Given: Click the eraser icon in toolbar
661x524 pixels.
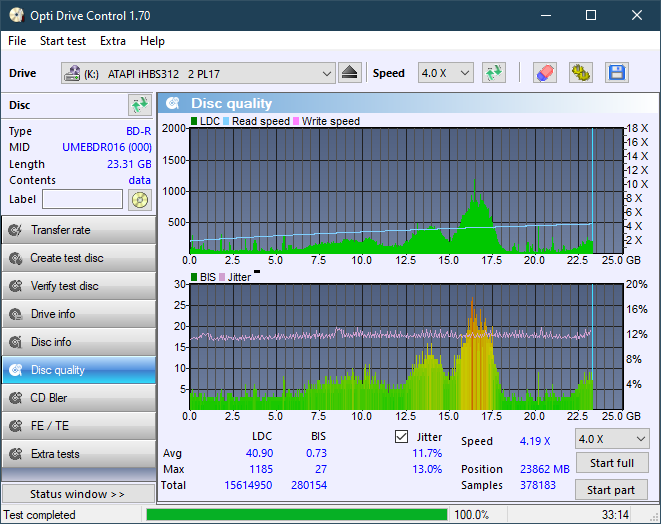Looking at the screenshot, I should [x=544, y=73].
